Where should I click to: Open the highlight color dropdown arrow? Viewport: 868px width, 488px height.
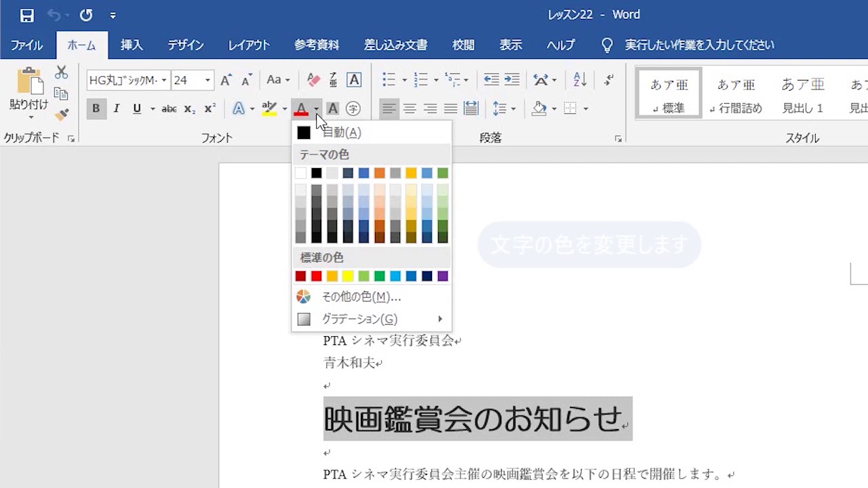tap(284, 108)
